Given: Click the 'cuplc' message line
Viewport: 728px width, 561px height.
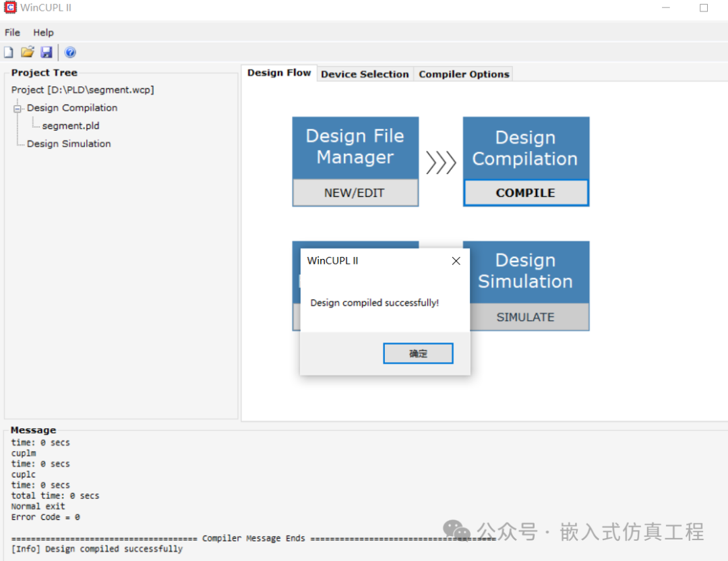Looking at the screenshot, I should 24,474.
